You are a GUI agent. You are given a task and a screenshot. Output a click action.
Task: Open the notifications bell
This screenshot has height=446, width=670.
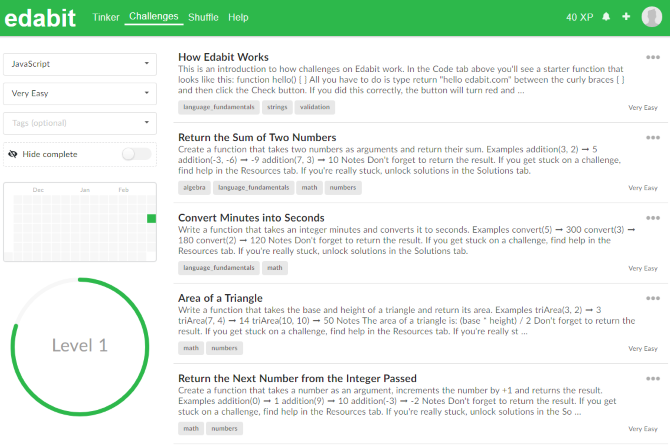tap(606, 17)
